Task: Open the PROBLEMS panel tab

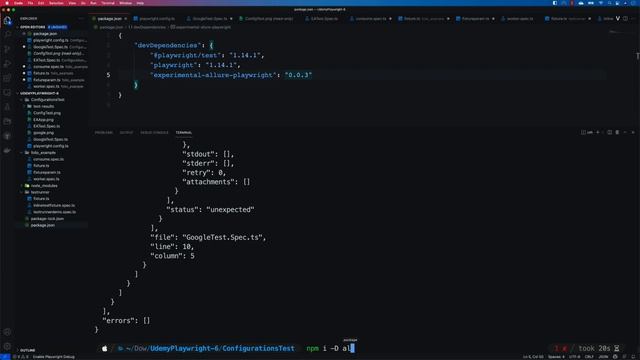Action: click(104, 132)
